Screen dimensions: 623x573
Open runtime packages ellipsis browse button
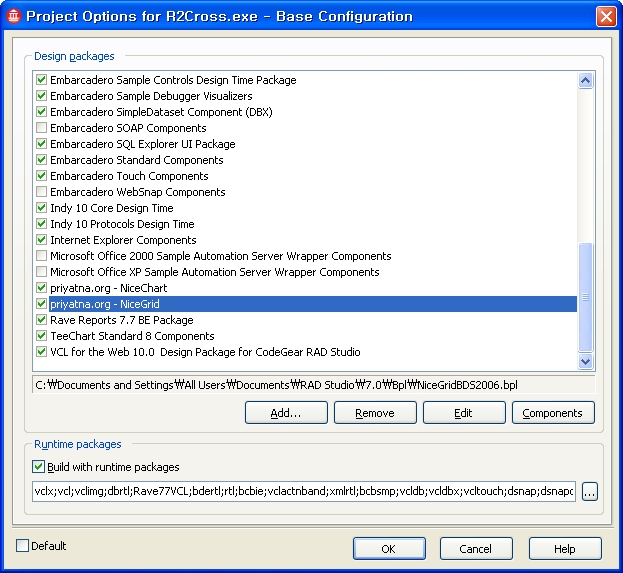[590, 492]
